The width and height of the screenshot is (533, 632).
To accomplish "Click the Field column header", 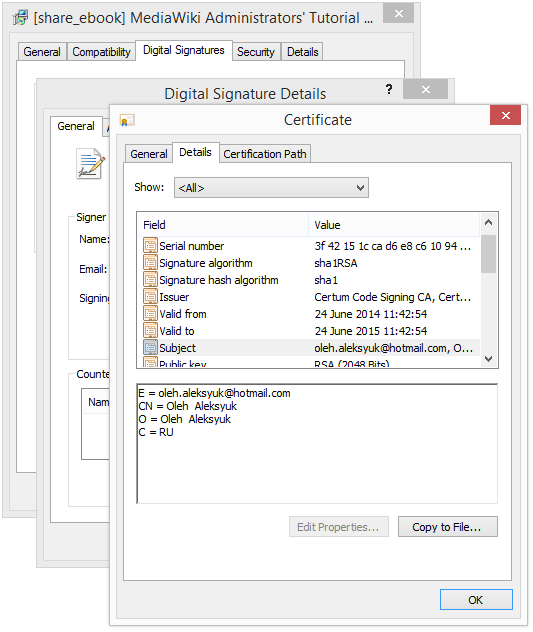I will pyautogui.click(x=224, y=225).
